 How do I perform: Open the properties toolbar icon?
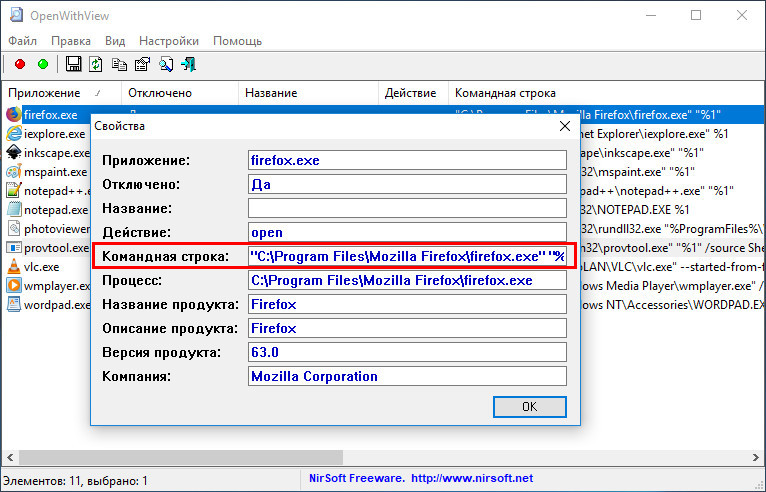(142, 64)
